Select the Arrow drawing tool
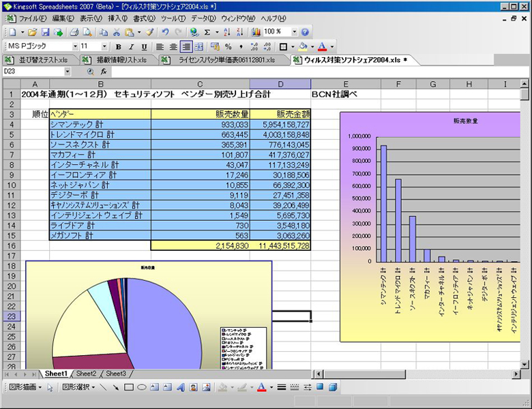 (116, 387)
